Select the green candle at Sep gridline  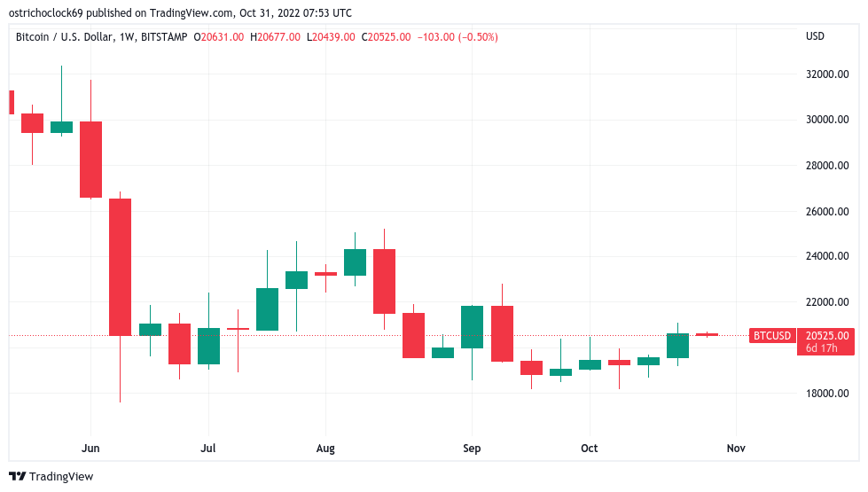[x=473, y=327]
